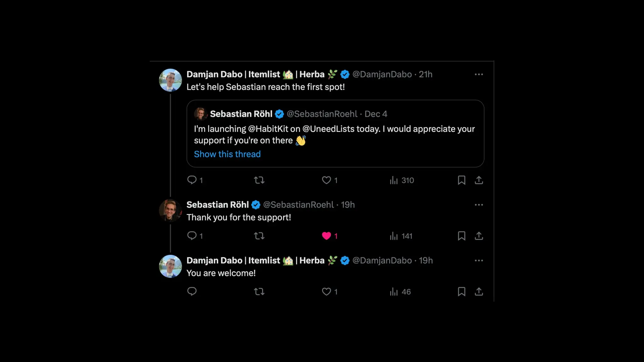
Task: Share Sebastian Röhl's reply tweet
Action: pos(479,236)
